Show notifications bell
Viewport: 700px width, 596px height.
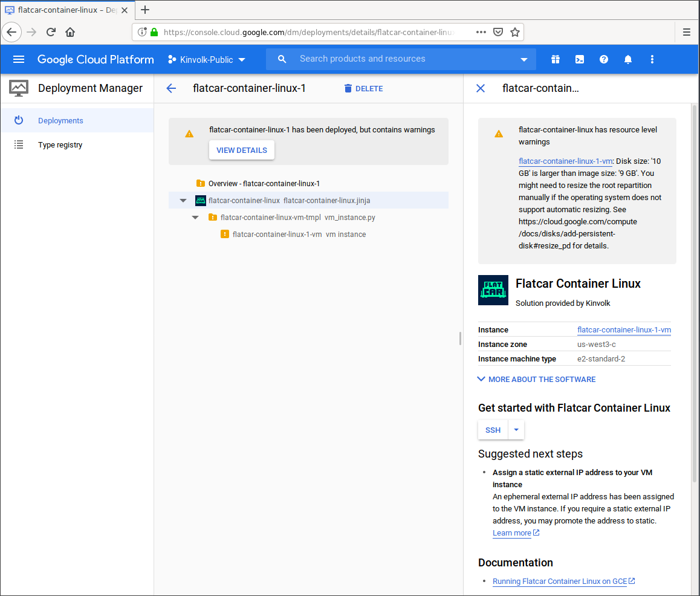pyautogui.click(x=628, y=59)
